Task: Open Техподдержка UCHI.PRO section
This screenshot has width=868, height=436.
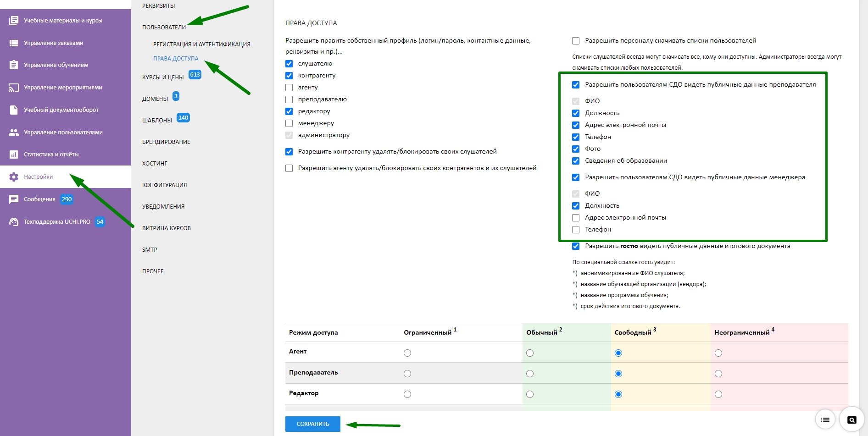Action: 57,222
